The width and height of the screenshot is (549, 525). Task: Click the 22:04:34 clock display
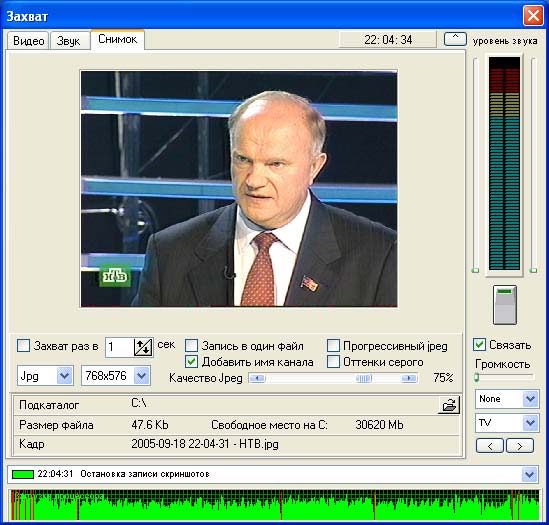[388, 39]
